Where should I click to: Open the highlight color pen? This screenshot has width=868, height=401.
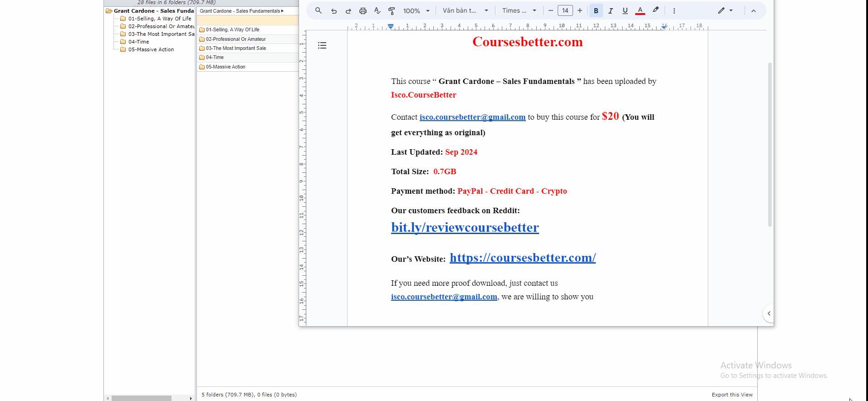[656, 10]
